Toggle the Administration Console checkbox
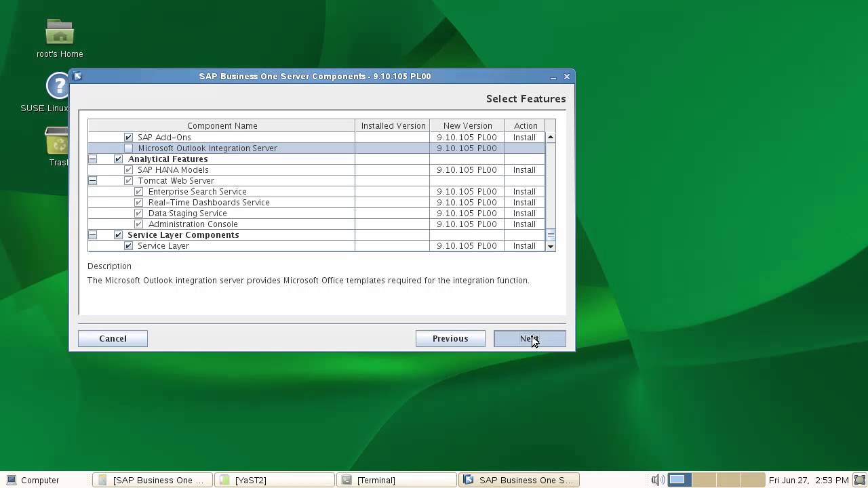Image resolution: width=868 pixels, height=488 pixels. (138, 224)
